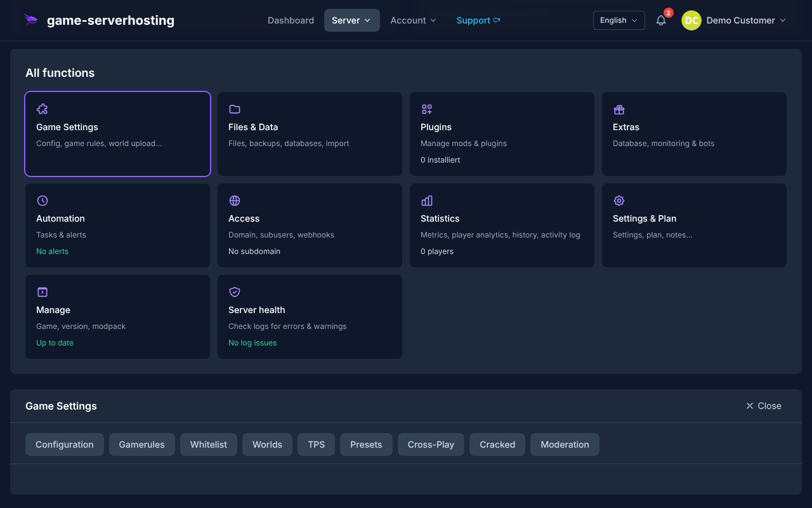
Task: Switch to the Configuration tab
Action: [65, 444]
